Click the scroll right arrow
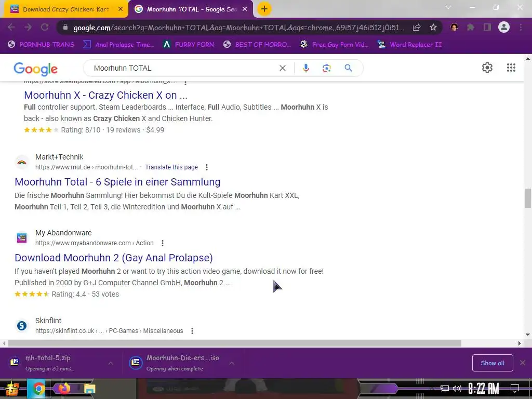532x399 pixels. click(519, 343)
